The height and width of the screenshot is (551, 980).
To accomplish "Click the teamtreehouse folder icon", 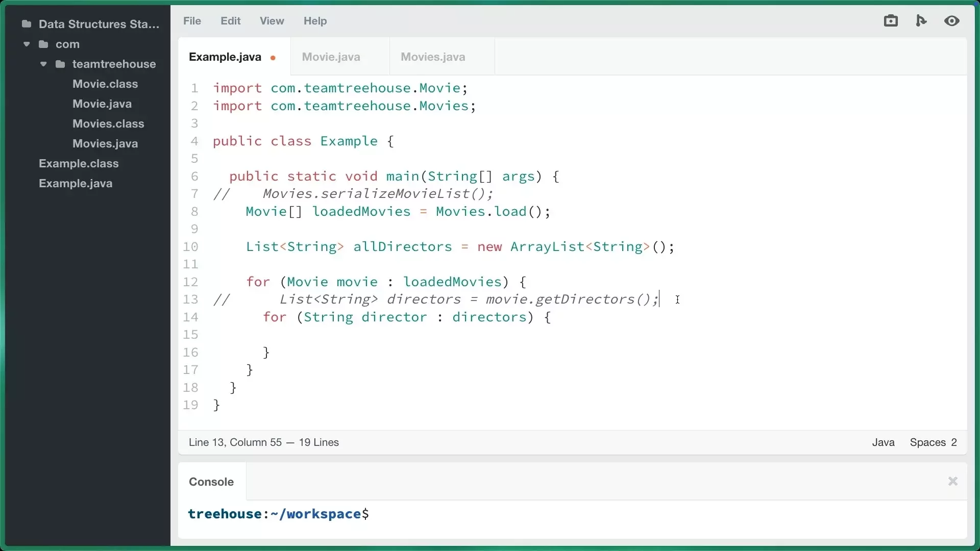I will pos(60,64).
